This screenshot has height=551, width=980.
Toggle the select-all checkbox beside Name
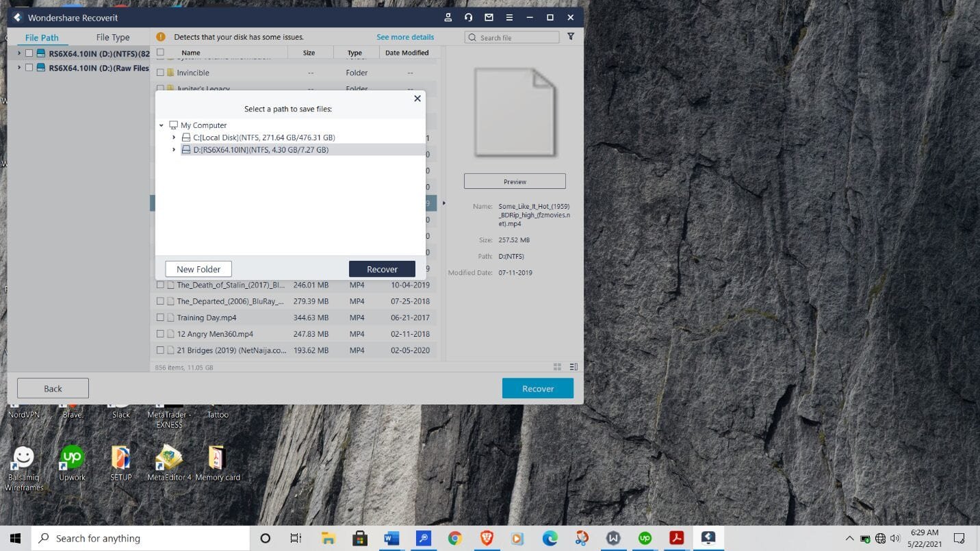pyautogui.click(x=160, y=53)
